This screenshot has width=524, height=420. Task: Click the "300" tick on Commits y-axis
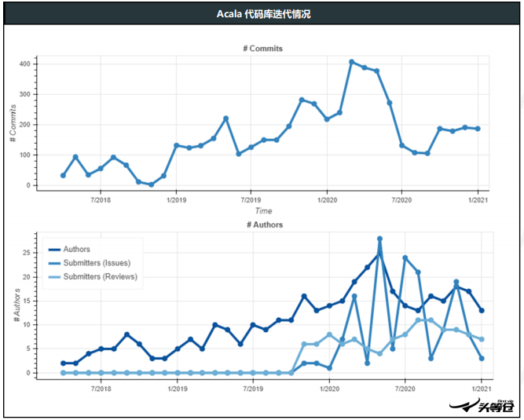pos(24,94)
